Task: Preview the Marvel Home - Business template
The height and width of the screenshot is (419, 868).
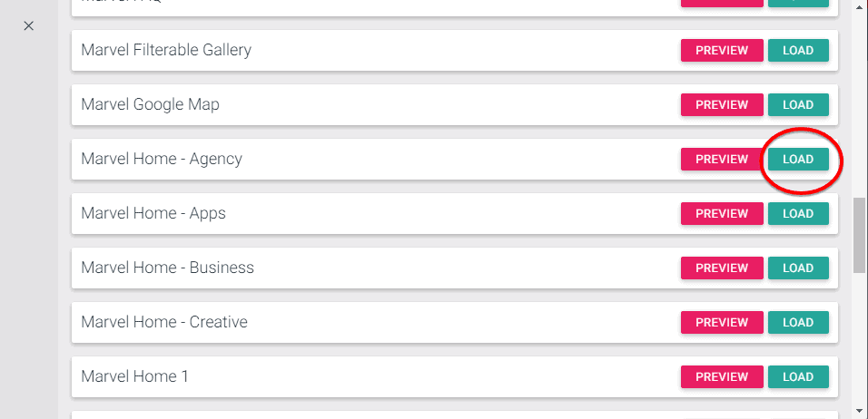Action: tap(722, 268)
